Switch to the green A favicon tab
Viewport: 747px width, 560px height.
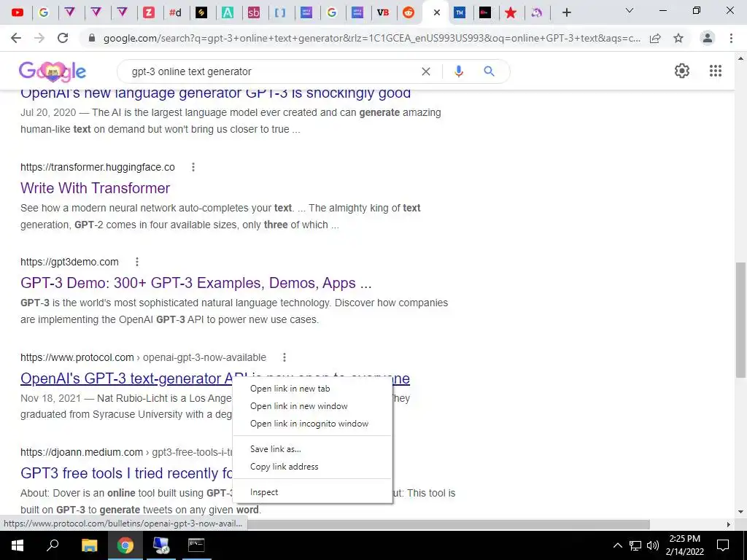click(228, 12)
